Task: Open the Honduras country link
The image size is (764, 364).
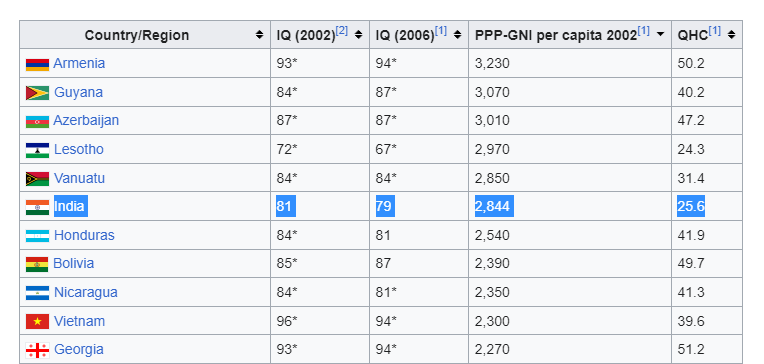Action: 84,235
